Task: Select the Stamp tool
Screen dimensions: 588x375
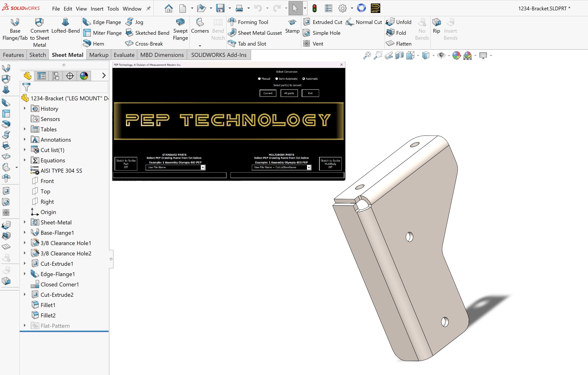Action: click(x=292, y=26)
